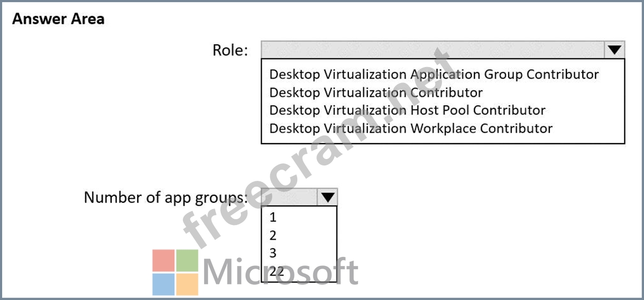Image resolution: width=644 pixels, height=300 pixels.
Task: Select Desktop Virtualization Application Group Contributor
Action: click(434, 74)
